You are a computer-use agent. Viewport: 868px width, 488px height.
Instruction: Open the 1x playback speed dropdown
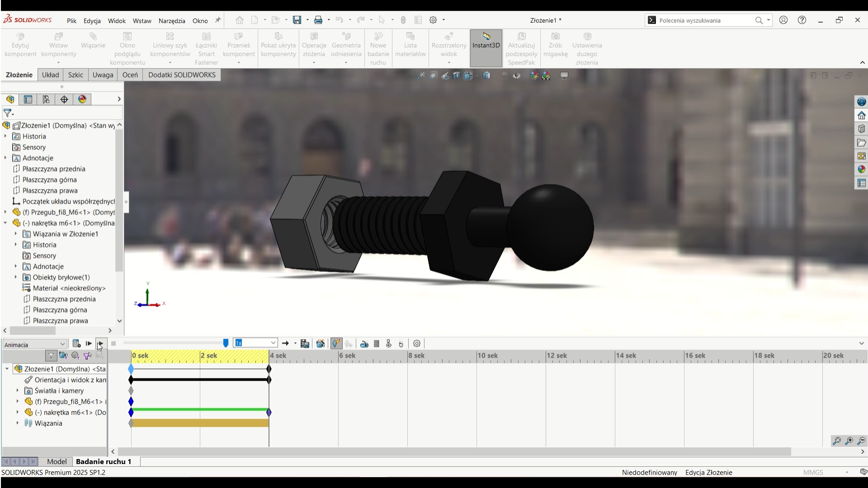273,343
